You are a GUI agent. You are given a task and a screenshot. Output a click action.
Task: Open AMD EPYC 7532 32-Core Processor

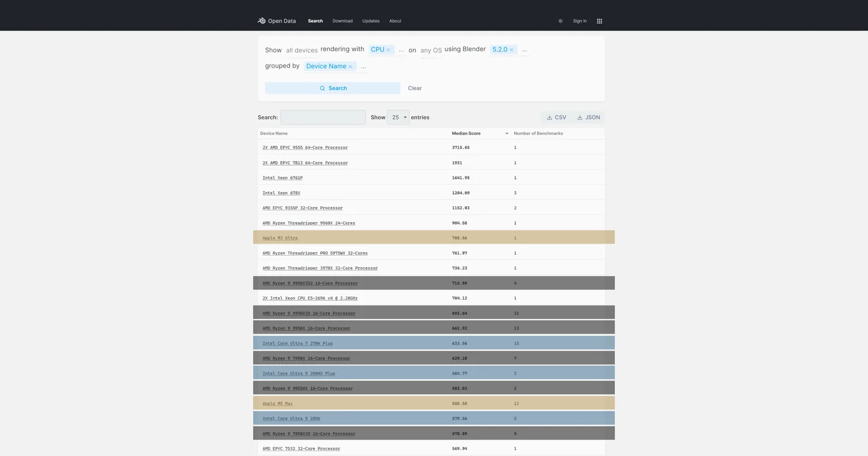point(301,449)
